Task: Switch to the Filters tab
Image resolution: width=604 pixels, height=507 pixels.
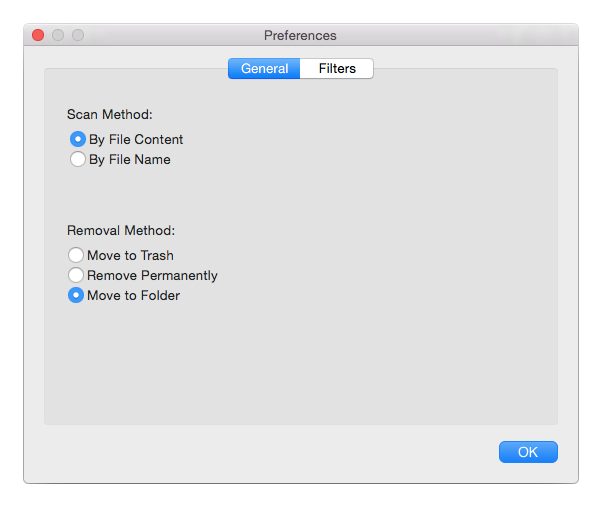Action: coord(337,69)
